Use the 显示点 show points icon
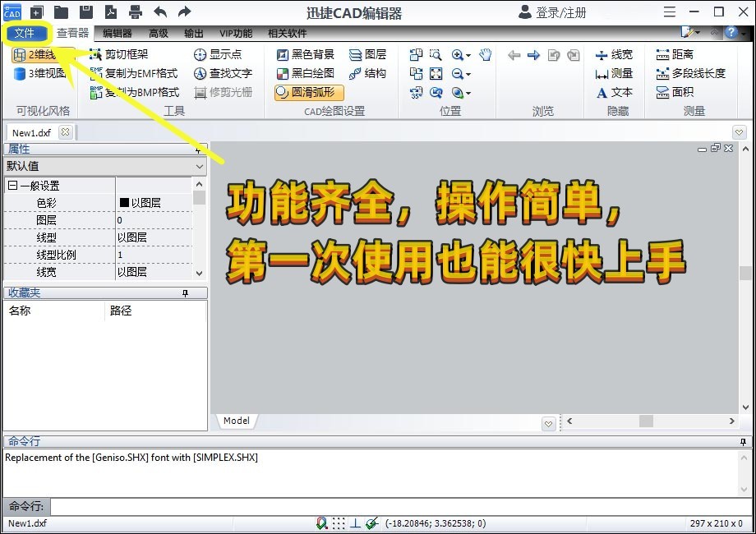This screenshot has height=534, width=756. coord(219,54)
